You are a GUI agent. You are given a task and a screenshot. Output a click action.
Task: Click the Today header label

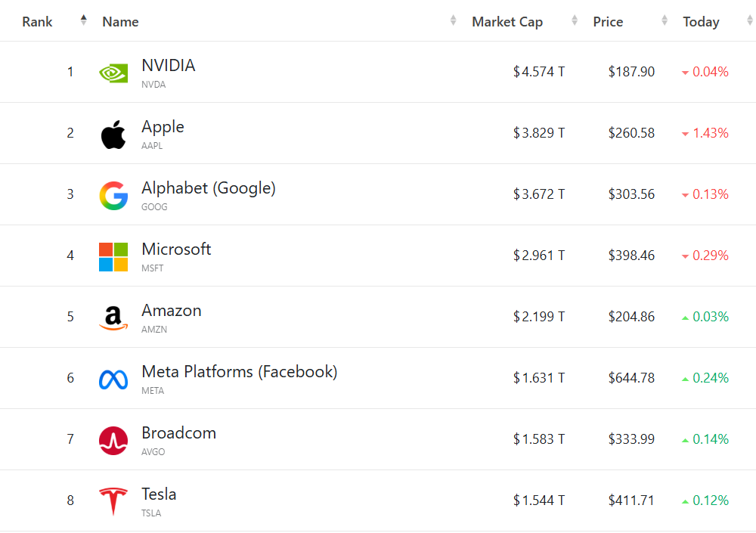(701, 22)
